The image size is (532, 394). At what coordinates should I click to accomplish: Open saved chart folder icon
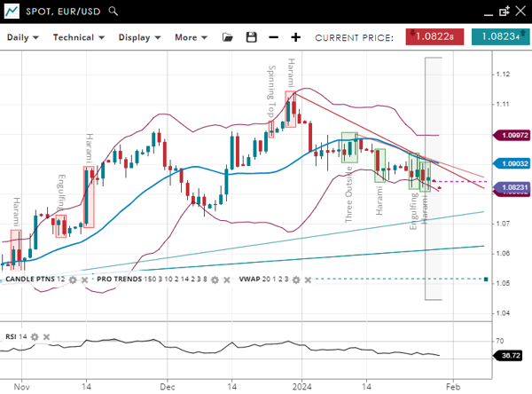pos(228,37)
